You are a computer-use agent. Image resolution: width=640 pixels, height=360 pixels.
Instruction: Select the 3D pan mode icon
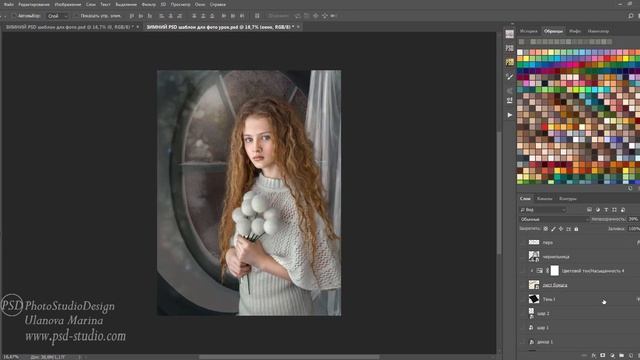click(316, 16)
